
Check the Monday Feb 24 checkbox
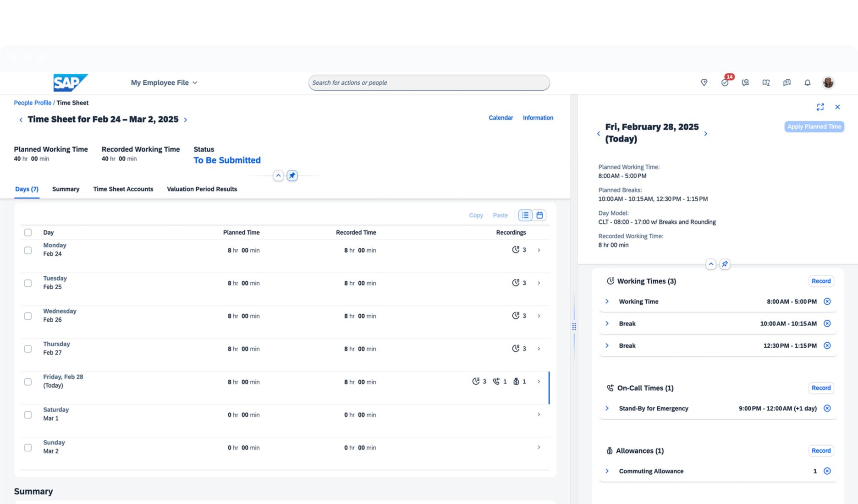pyautogui.click(x=28, y=250)
